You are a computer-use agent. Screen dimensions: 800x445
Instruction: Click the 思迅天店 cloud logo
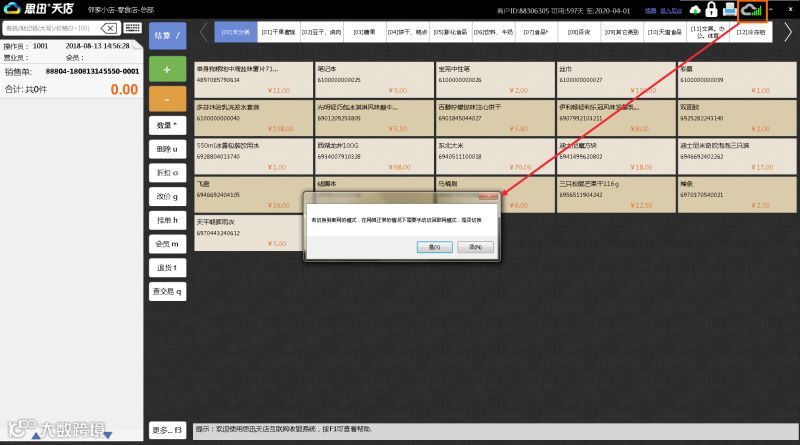39,9
